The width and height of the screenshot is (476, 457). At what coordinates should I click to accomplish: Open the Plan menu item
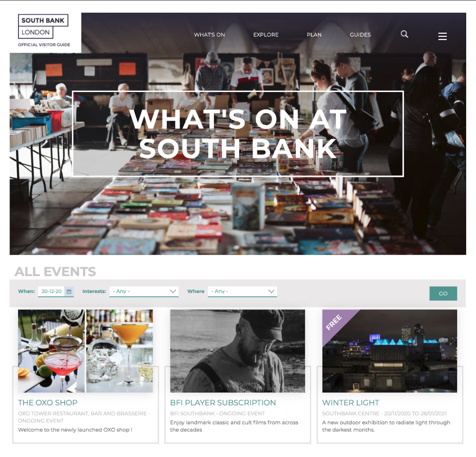coord(314,35)
